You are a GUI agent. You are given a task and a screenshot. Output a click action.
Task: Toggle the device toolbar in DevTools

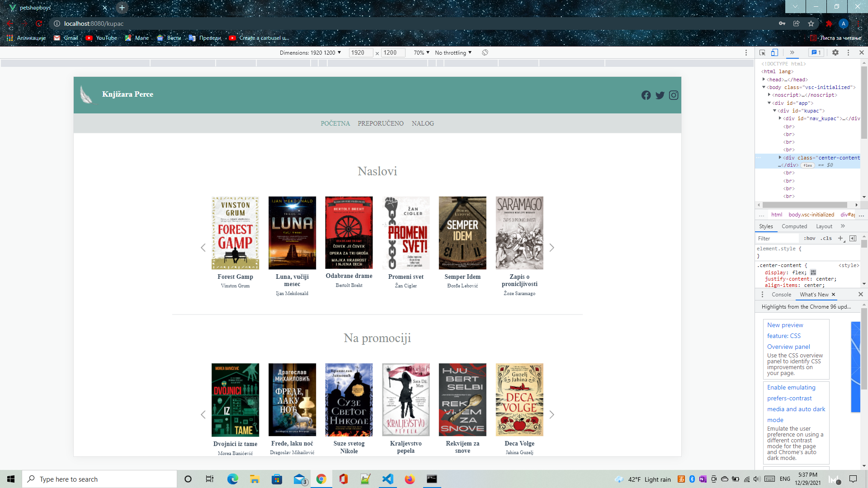pyautogui.click(x=774, y=52)
